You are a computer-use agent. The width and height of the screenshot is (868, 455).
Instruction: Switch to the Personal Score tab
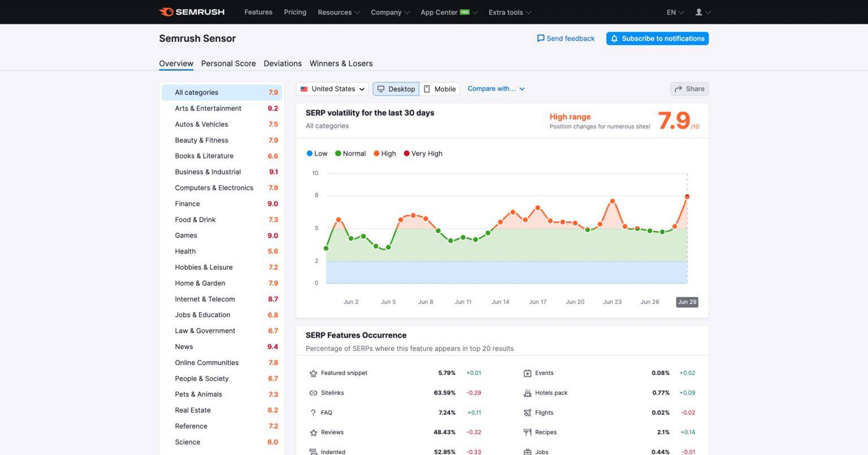[228, 63]
